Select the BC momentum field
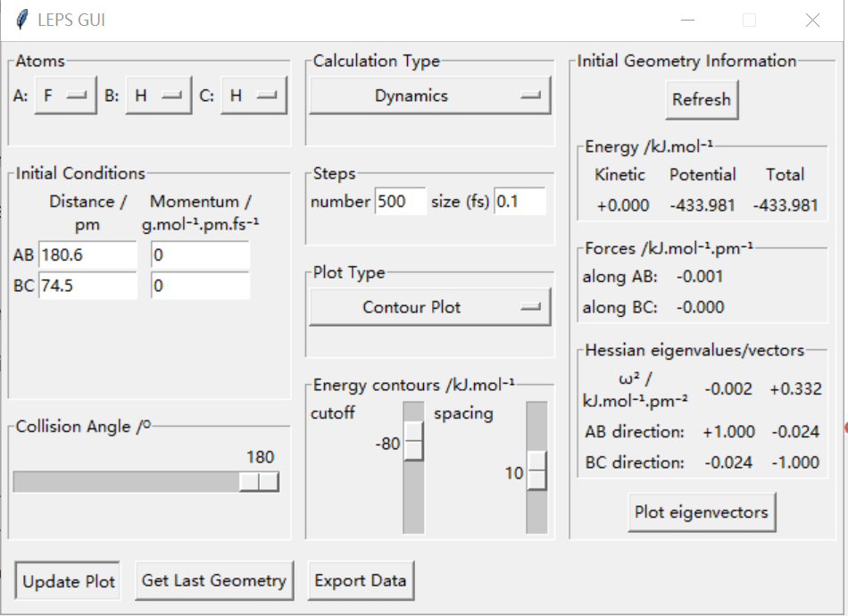848x616 pixels. [200, 286]
